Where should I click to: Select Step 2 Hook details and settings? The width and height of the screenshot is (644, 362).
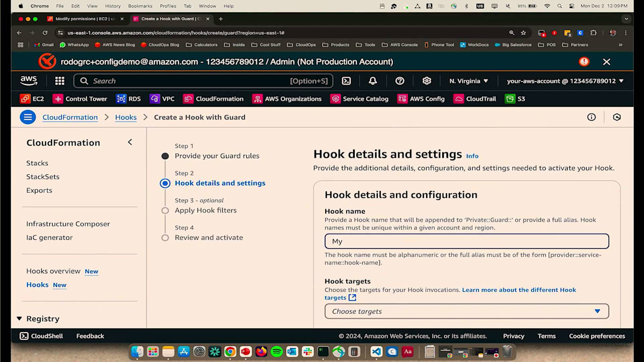click(x=220, y=183)
